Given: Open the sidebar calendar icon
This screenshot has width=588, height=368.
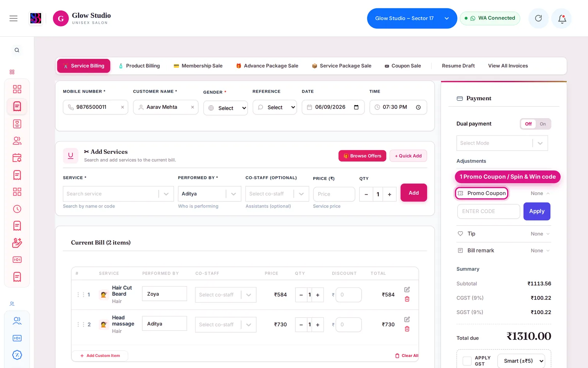Looking at the screenshot, I should [x=17, y=158].
